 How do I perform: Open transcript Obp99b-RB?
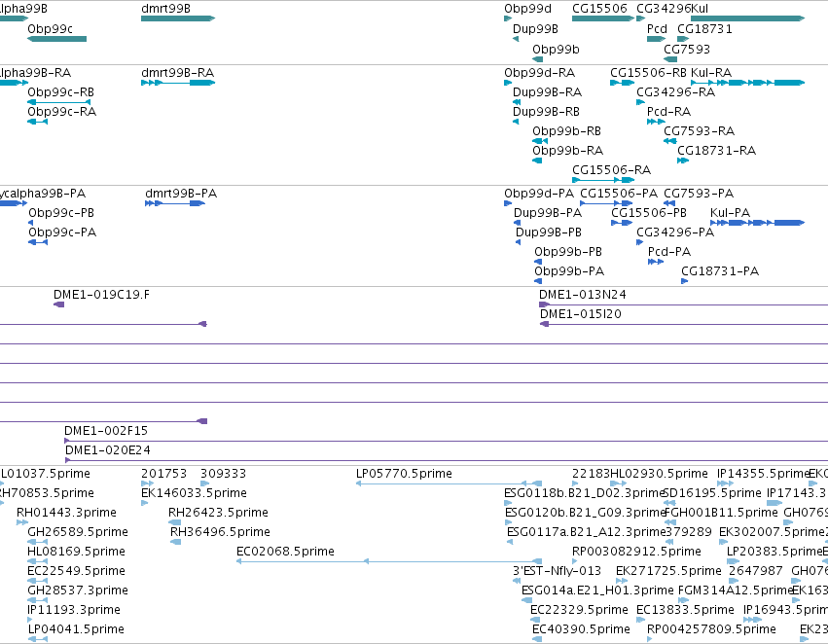[x=566, y=131]
